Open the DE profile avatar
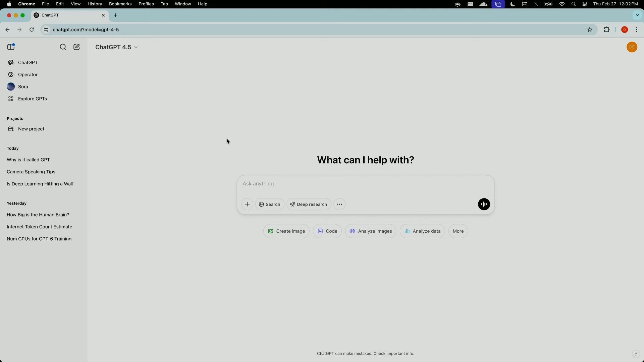The image size is (644, 362). pyautogui.click(x=632, y=47)
